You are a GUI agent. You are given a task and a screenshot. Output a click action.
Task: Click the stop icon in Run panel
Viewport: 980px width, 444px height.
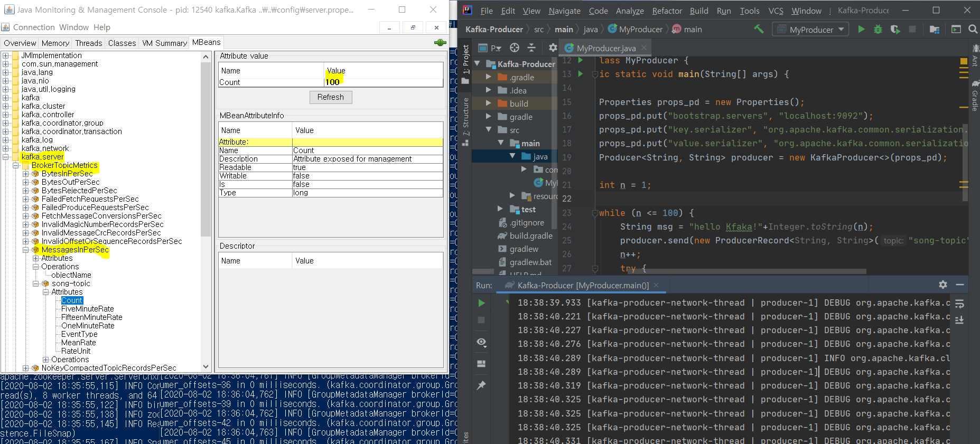481,320
